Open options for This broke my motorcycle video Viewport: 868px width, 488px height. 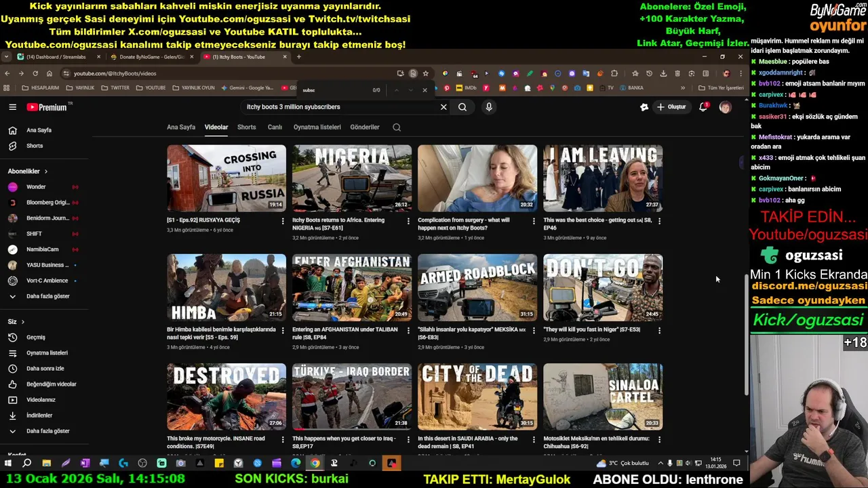(x=283, y=439)
